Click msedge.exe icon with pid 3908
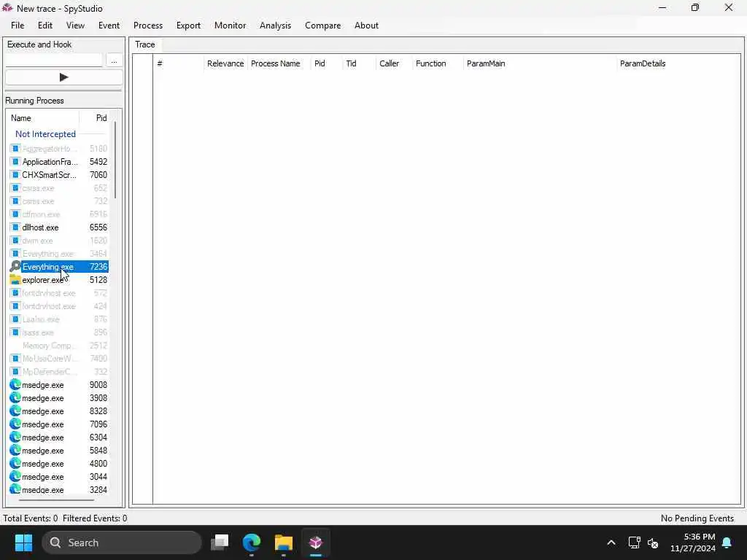 pyautogui.click(x=15, y=397)
